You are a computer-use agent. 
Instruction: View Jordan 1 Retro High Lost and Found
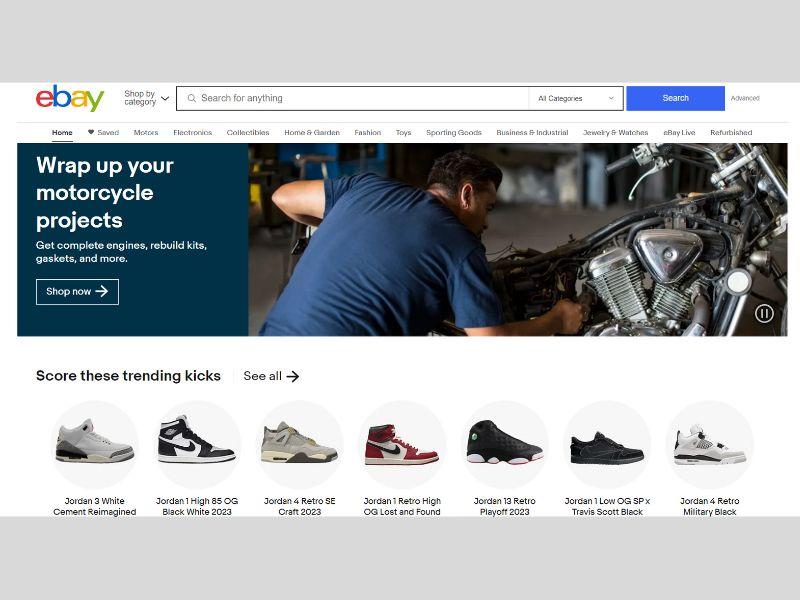pyautogui.click(x=401, y=444)
